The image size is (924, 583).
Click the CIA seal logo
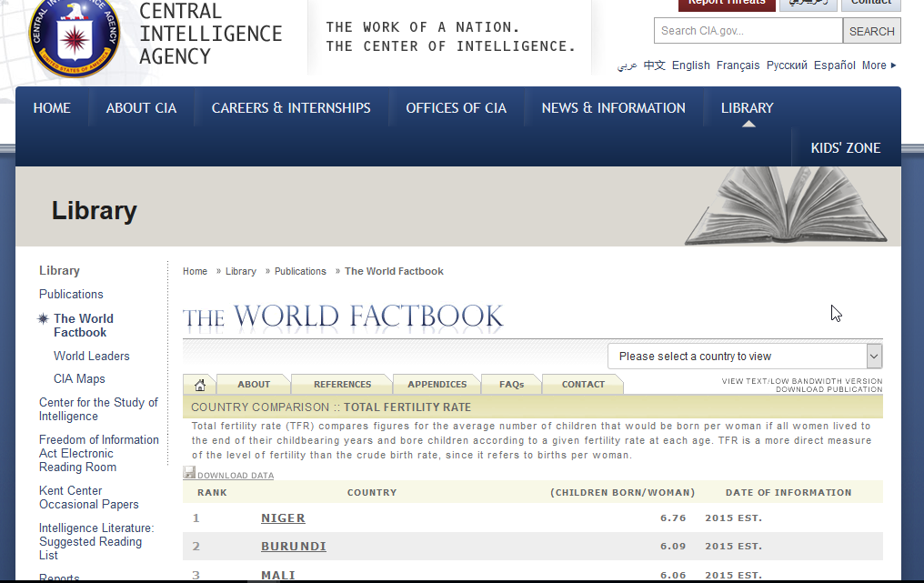(x=75, y=37)
